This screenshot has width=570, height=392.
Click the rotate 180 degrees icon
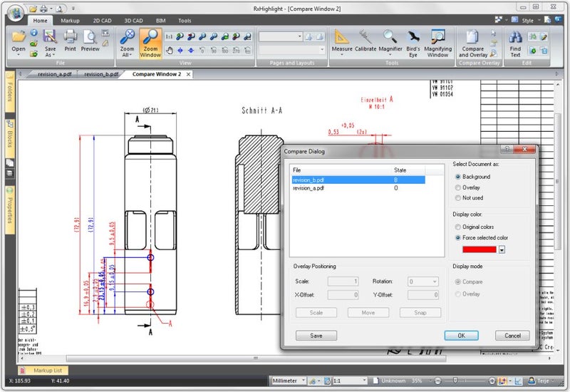[225, 50]
